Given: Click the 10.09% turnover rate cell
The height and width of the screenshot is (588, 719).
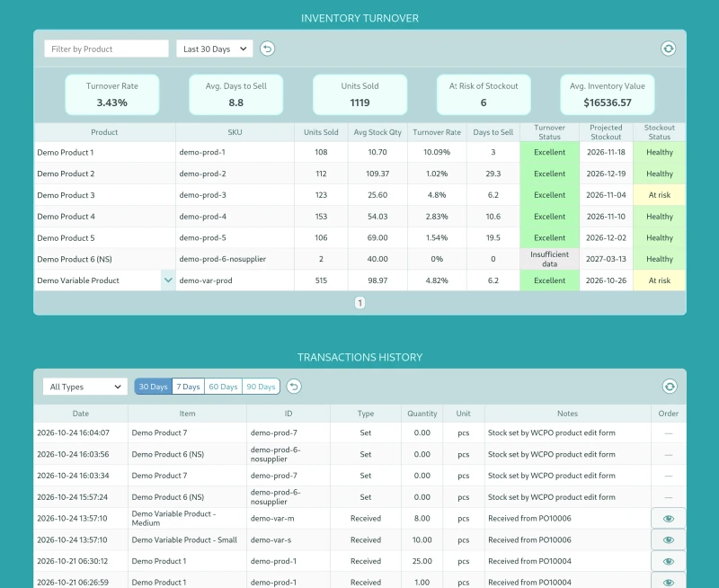Looking at the screenshot, I should (437, 152).
